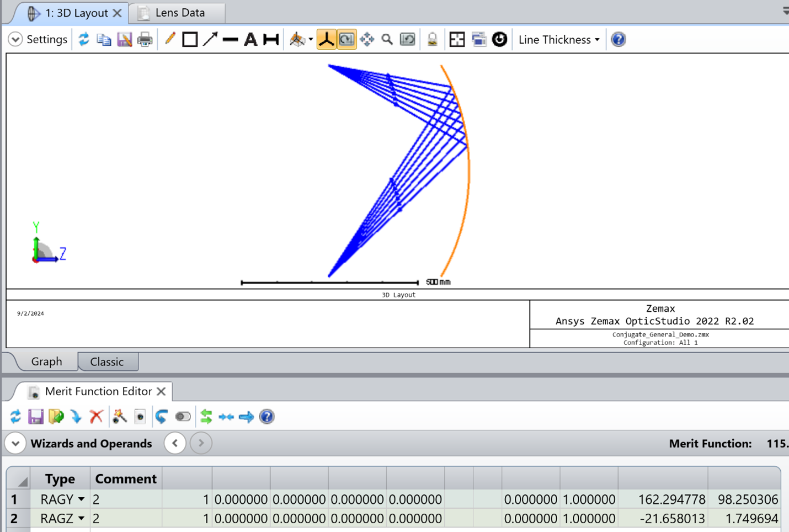The width and height of the screenshot is (789, 532).
Task: Go to next Wizards and Operands page
Action: tap(201, 443)
